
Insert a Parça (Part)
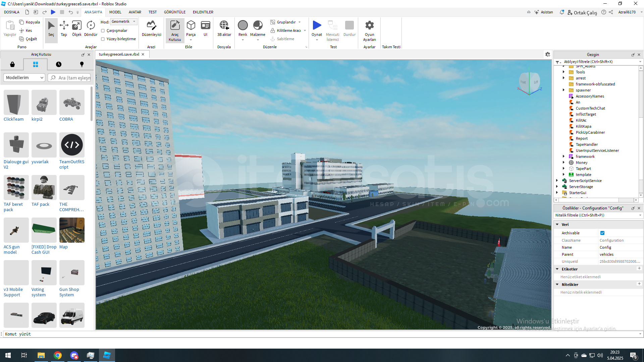[x=191, y=30]
